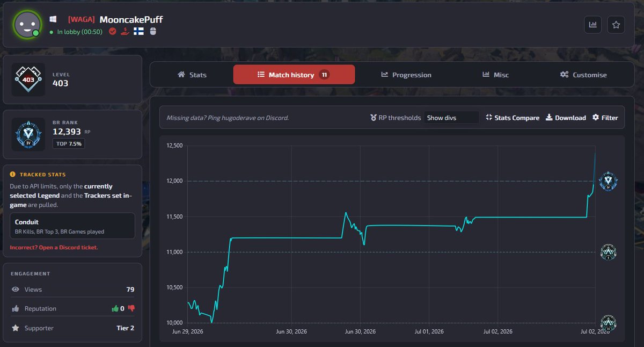Click the Diamond rank marker on chart
This screenshot has width=644, height=347.
click(609, 181)
